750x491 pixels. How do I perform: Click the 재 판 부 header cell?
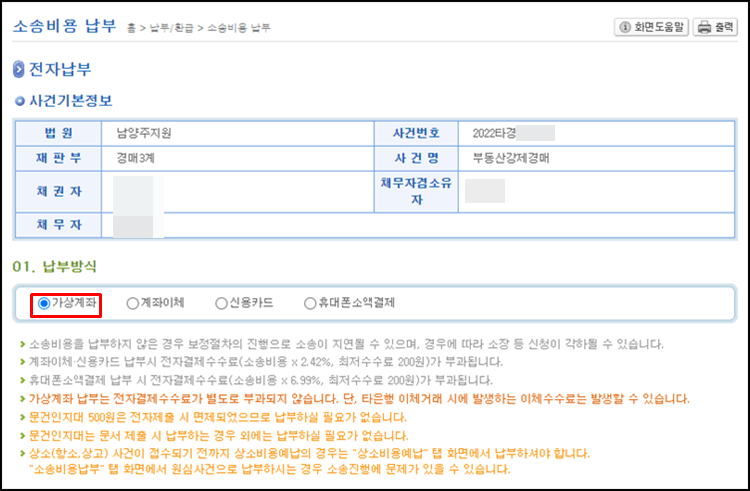point(58,158)
